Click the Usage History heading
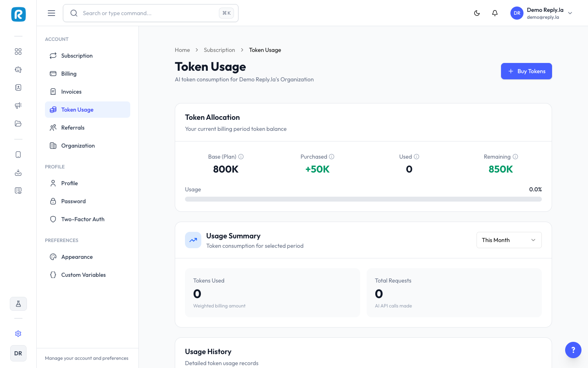Screen dimensions: 588x368 [208, 352]
